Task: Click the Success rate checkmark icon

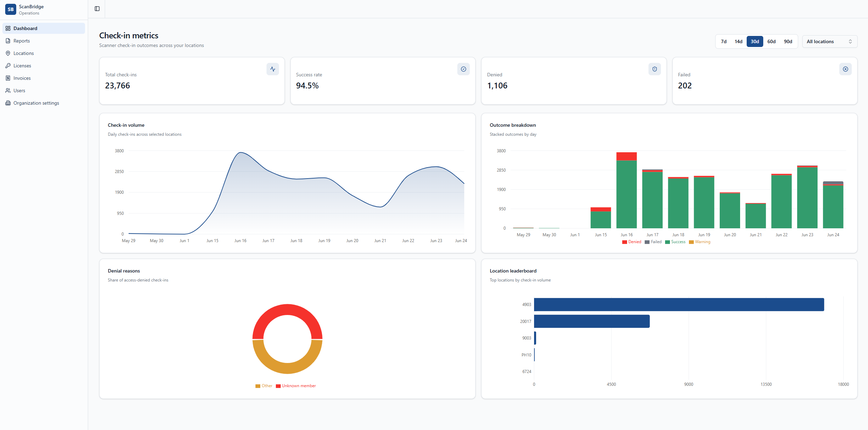Action: pos(464,69)
